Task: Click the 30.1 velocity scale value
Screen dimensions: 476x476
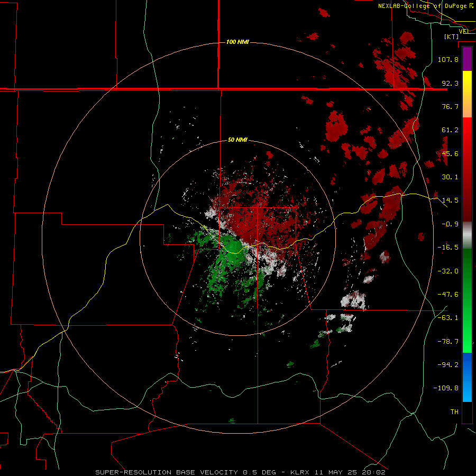Action: 450,177
